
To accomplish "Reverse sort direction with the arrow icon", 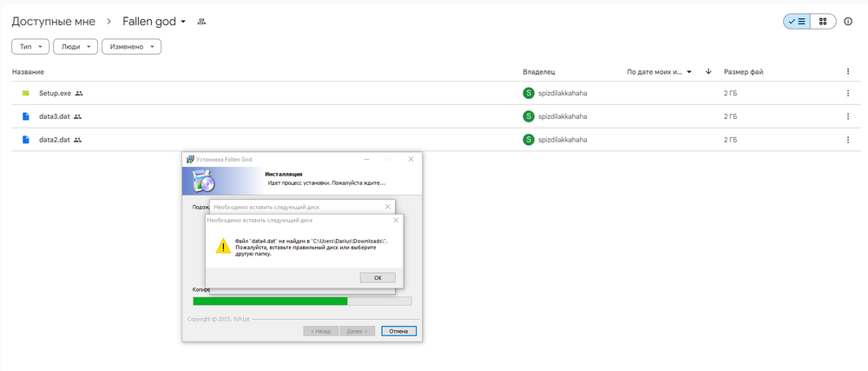I will click(x=708, y=71).
